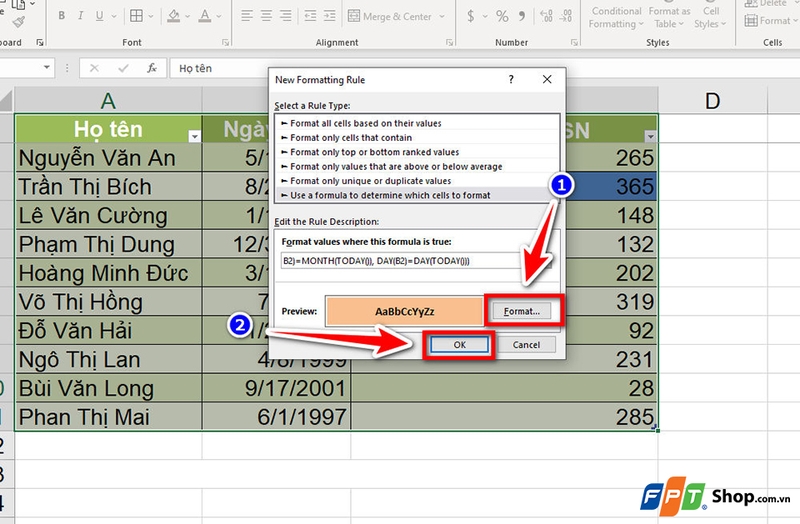Open Font group dialog launcher

pyautogui.click(x=226, y=43)
